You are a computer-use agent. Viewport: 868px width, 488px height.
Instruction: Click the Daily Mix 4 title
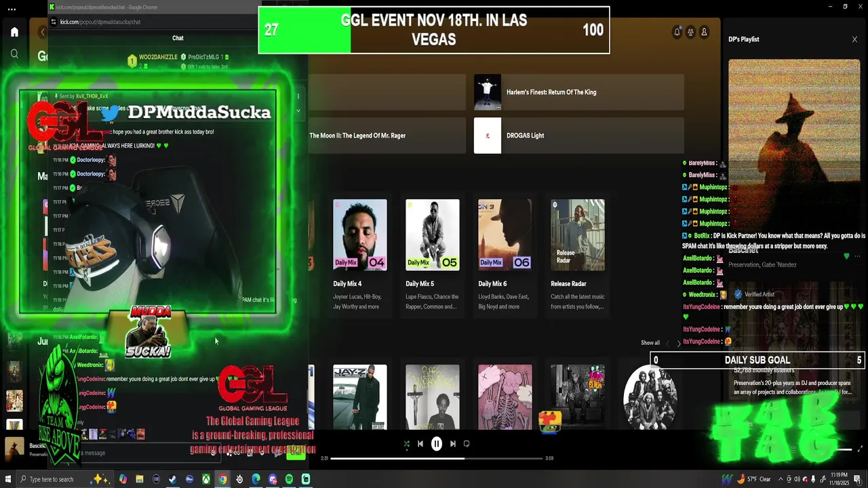pyautogui.click(x=347, y=284)
